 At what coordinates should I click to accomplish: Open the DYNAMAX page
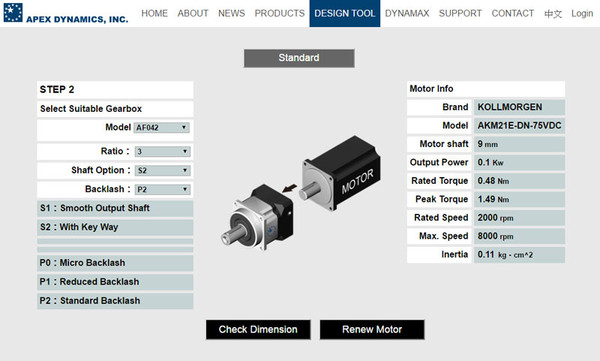(x=407, y=13)
